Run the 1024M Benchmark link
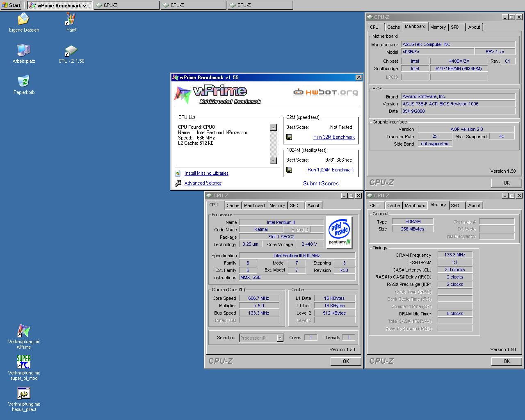The image size is (525, 420). (331, 170)
